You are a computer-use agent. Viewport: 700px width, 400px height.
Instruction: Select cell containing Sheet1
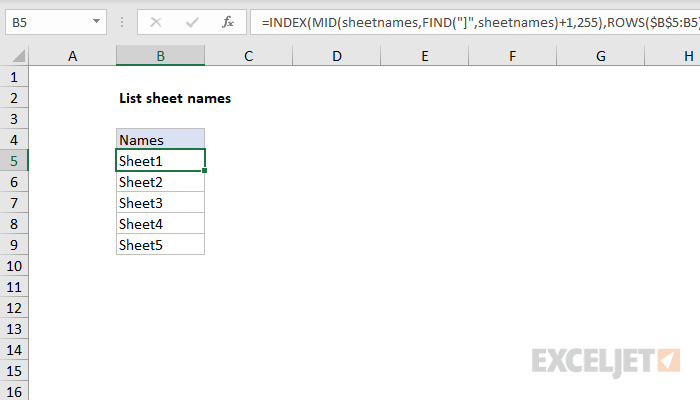pos(160,161)
